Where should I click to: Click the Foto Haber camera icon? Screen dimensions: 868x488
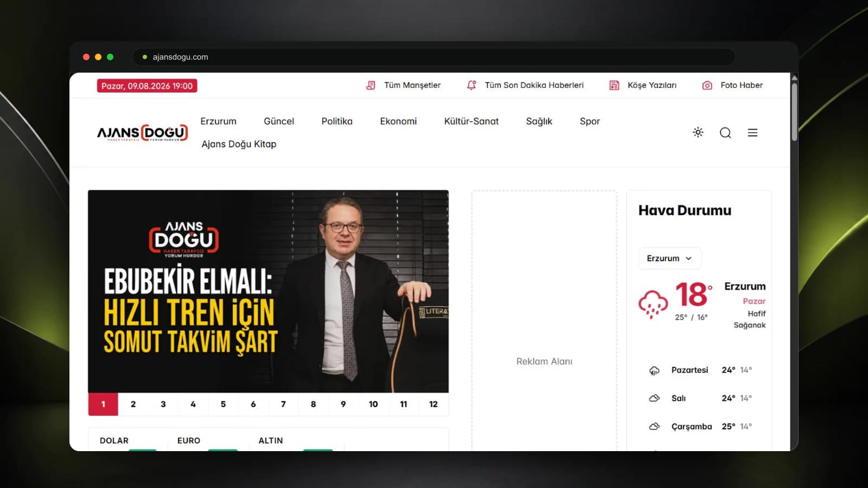(x=707, y=85)
